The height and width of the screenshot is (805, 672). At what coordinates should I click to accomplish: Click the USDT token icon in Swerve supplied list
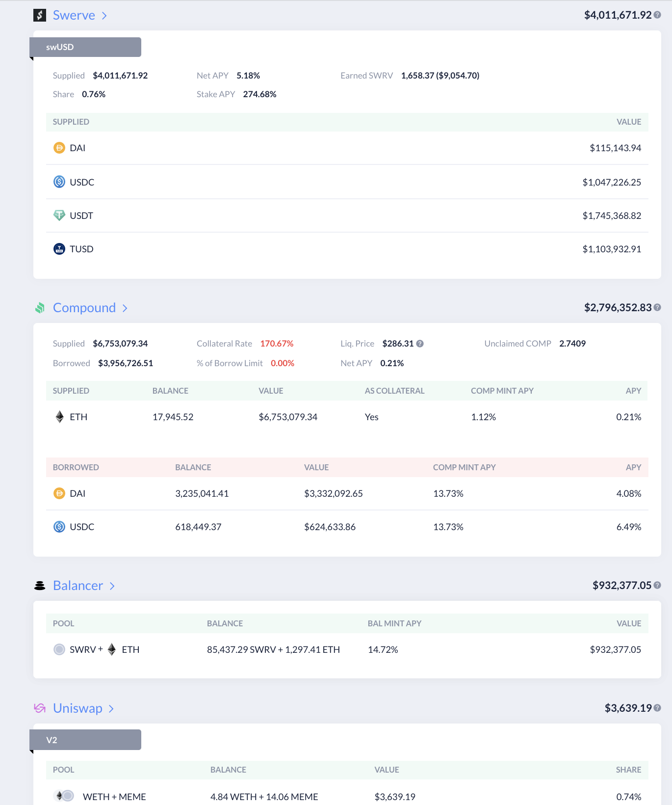tap(59, 215)
